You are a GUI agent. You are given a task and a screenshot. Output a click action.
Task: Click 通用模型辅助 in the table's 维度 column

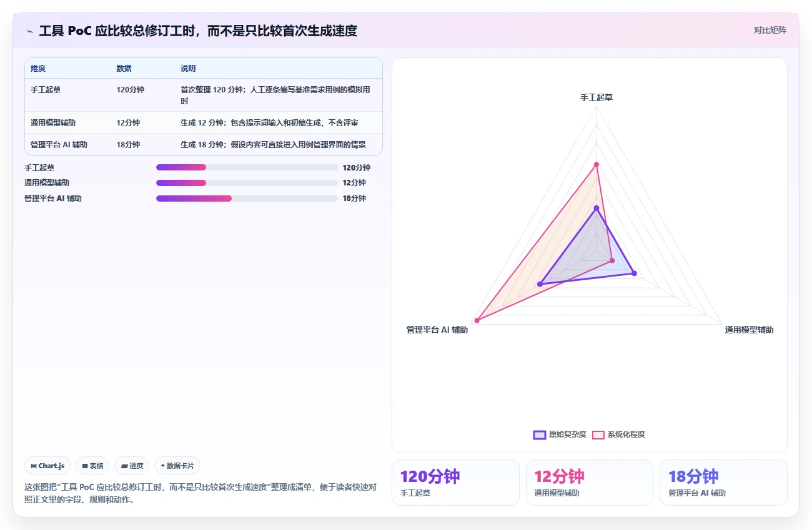tap(53, 123)
